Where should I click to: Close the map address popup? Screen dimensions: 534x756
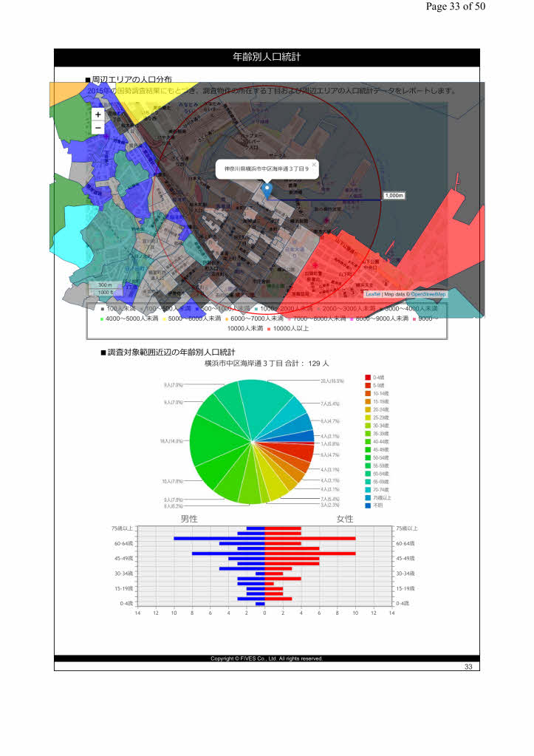(314, 164)
